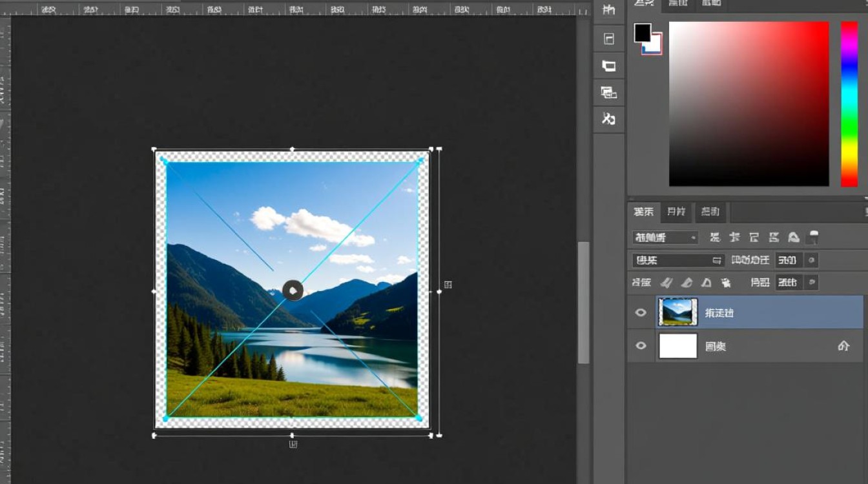Select the landscape layer thumbnail
This screenshot has width=868, height=484.
677,312
